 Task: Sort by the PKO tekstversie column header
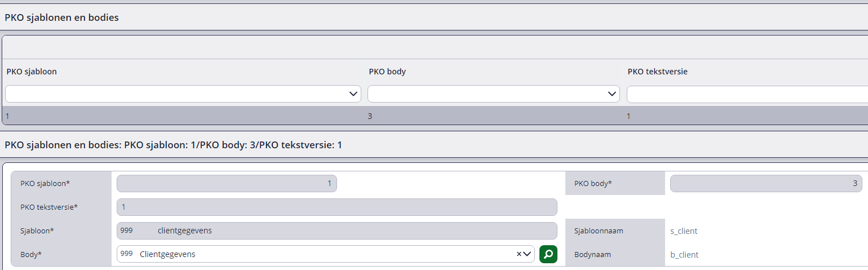[657, 72]
